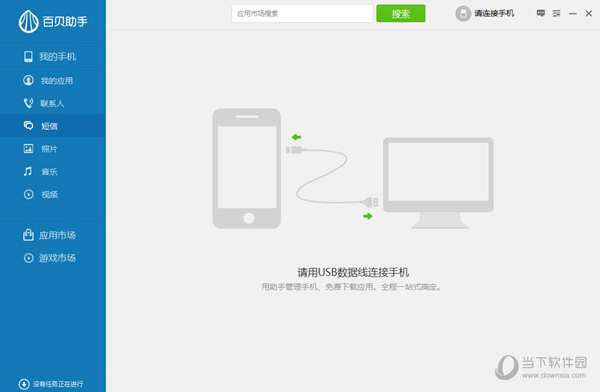Minimize the 百贝助手 window

[573, 13]
